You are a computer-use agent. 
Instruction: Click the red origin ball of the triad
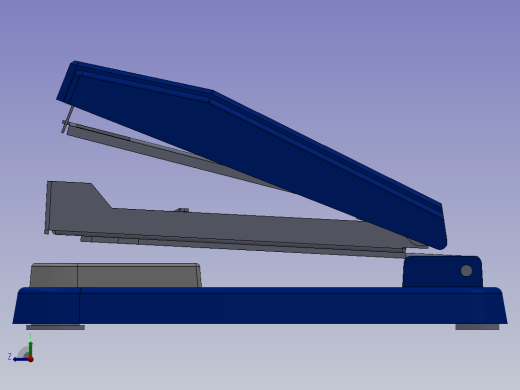[31, 359]
